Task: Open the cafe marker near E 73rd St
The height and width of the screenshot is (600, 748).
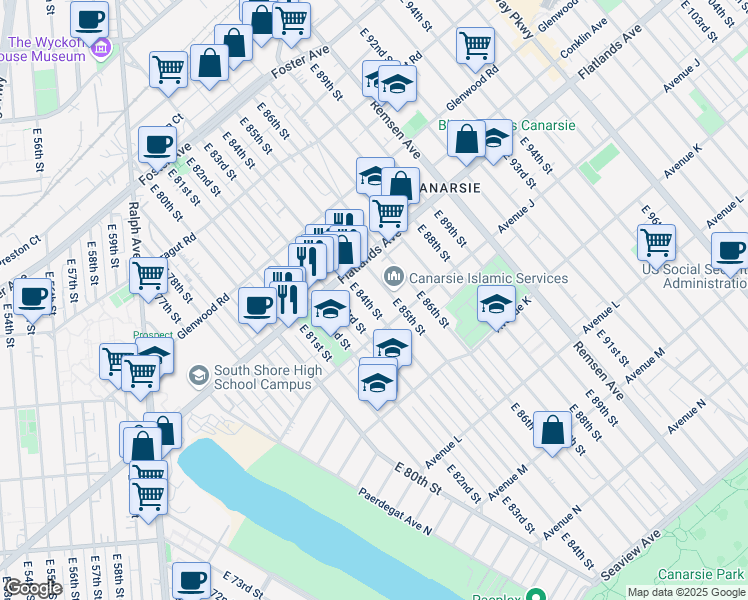Action: coord(191,583)
